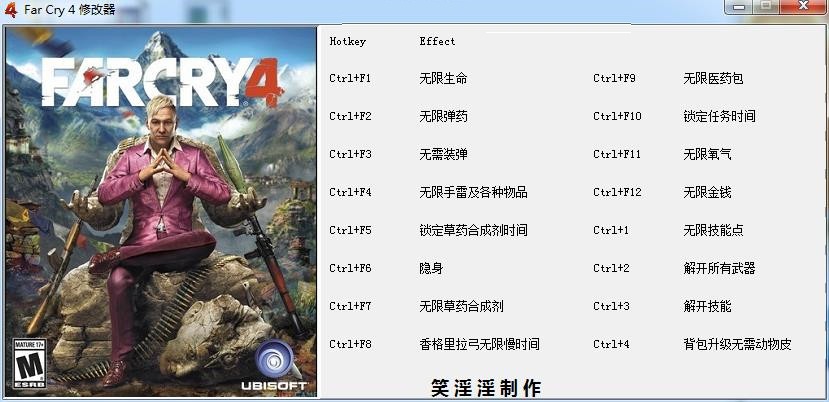
Task: Click the 无限手雷及各种物品 label
Action: pyautogui.click(x=473, y=193)
